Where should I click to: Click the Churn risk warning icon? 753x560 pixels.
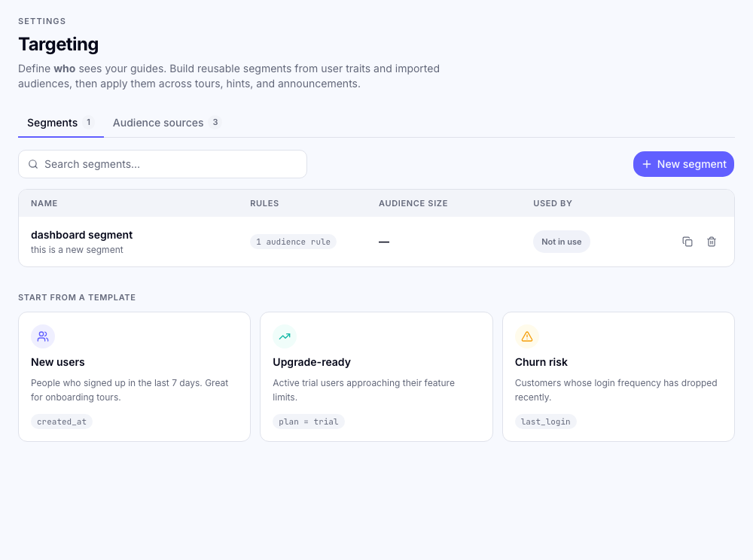[527, 336]
